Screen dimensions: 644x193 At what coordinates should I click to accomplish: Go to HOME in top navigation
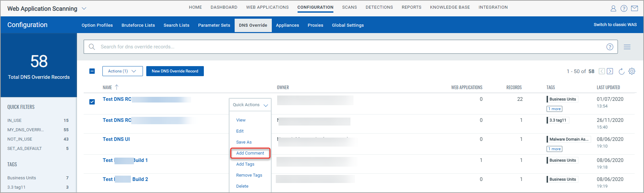pyautogui.click(x=195, y=7)
